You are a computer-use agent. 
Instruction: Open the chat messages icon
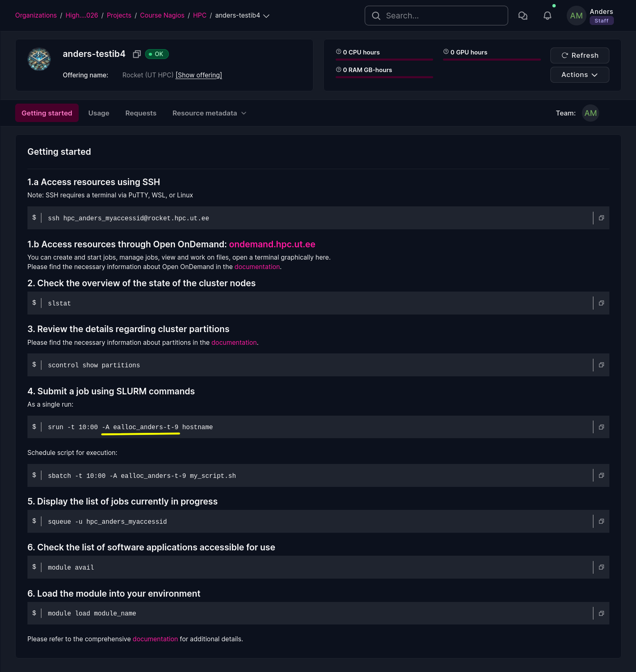point(523,16)
